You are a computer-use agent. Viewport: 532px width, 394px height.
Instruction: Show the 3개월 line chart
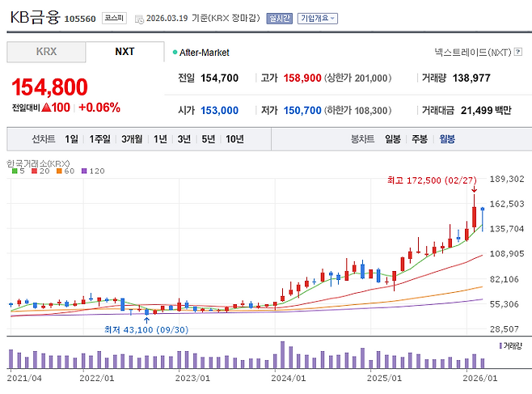(x=131, y=139)
